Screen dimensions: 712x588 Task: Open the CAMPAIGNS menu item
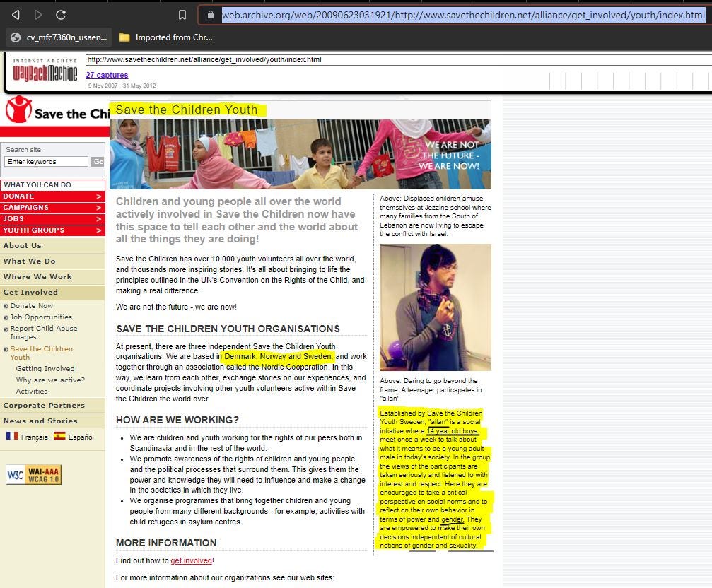coord(52,208)
